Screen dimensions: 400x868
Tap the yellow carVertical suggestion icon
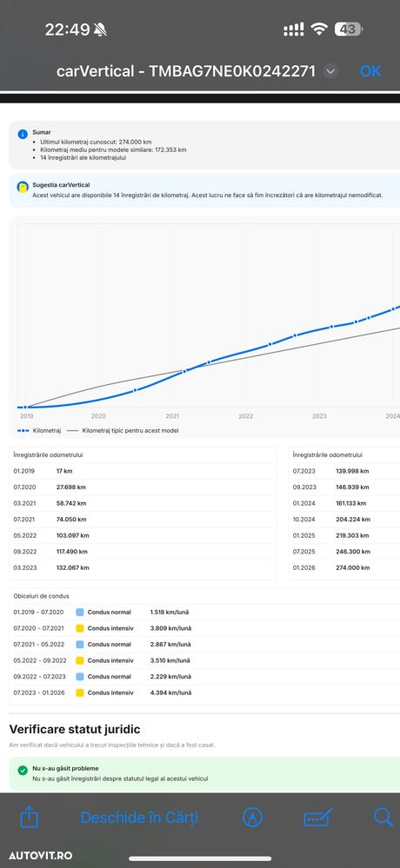coord(23,187)
